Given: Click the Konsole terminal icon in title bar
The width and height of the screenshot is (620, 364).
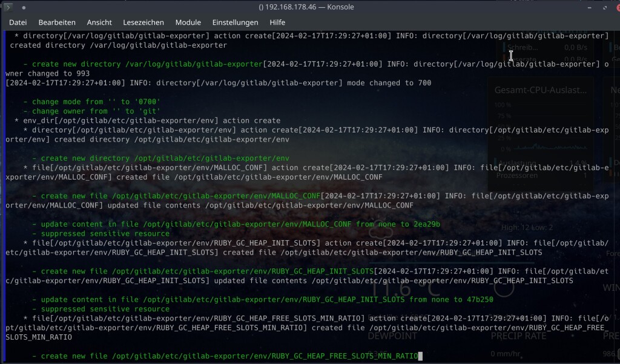Looking at the screenshot, I should pos(7,7).
